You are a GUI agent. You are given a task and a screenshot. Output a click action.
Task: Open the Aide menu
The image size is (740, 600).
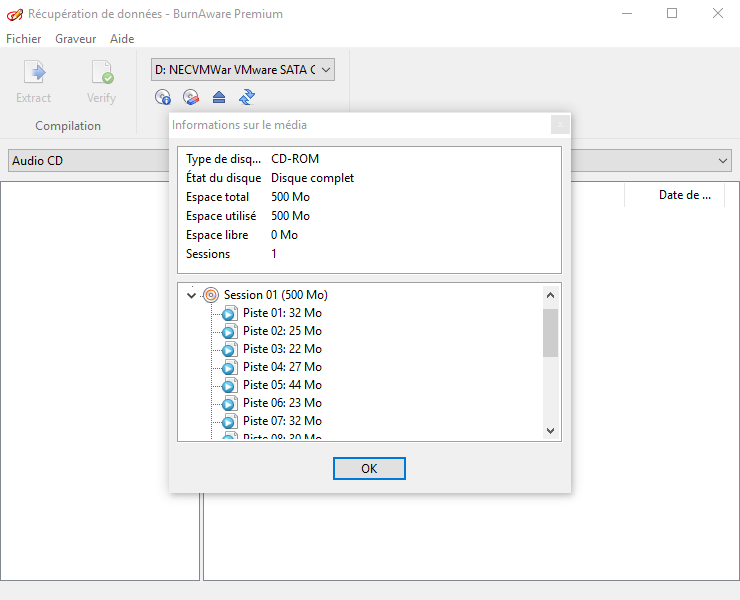click(x=122, y=39)
